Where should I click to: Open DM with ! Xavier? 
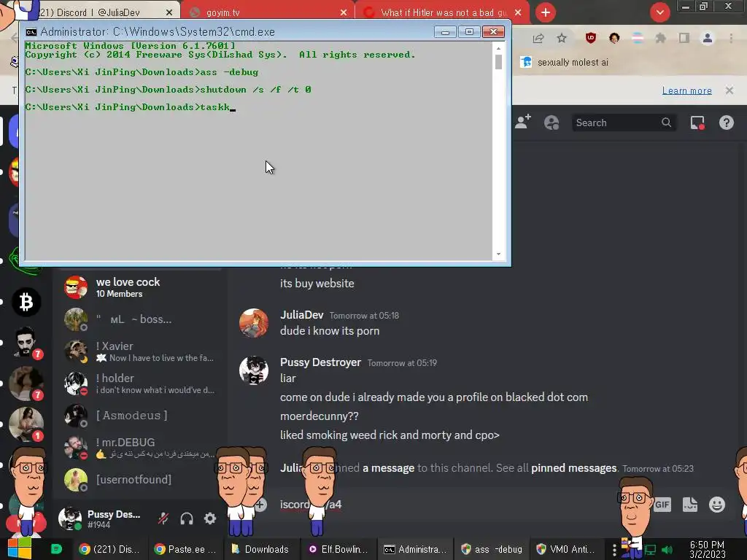coord(140,351)
